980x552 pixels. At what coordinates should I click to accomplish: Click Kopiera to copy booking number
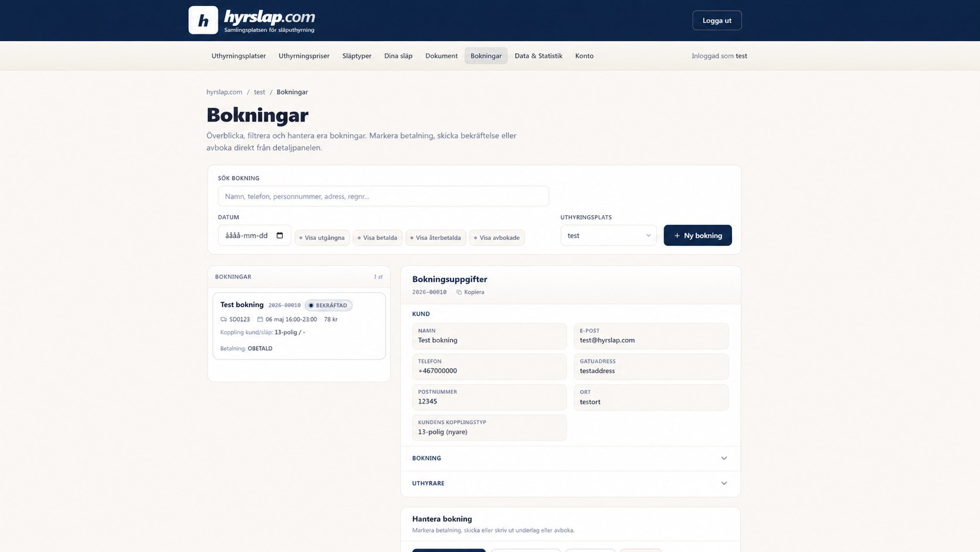(474, 292)
